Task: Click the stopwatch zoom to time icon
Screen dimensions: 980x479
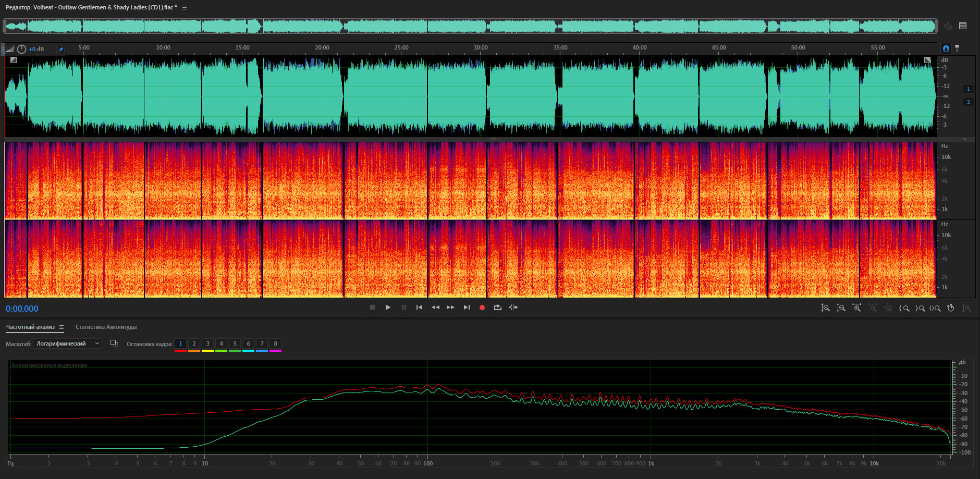Action: pos(951,308)
